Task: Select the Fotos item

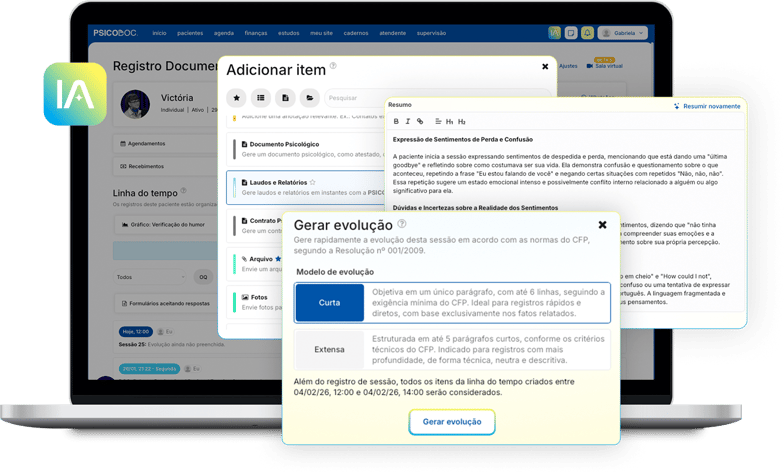Action: coord(256,302)
